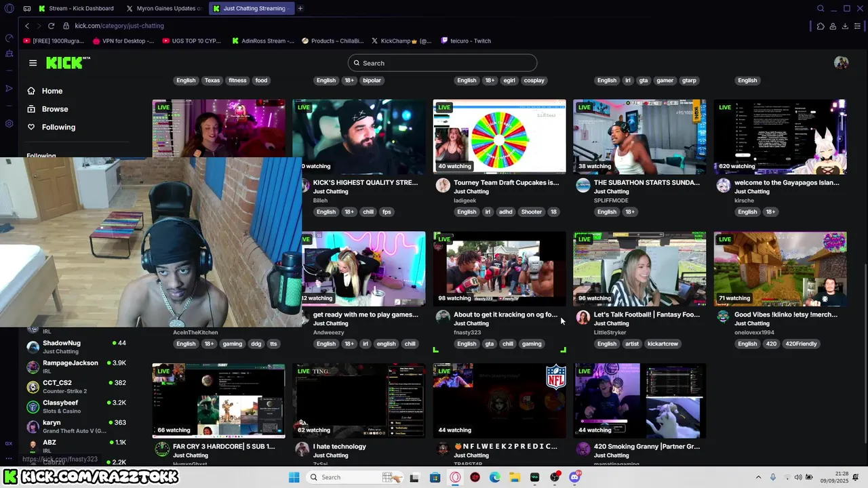The width and height of the screenshot is (868, 488).
Task: Open Microsoft Store from taskbar
Action: tap(435, 477)
